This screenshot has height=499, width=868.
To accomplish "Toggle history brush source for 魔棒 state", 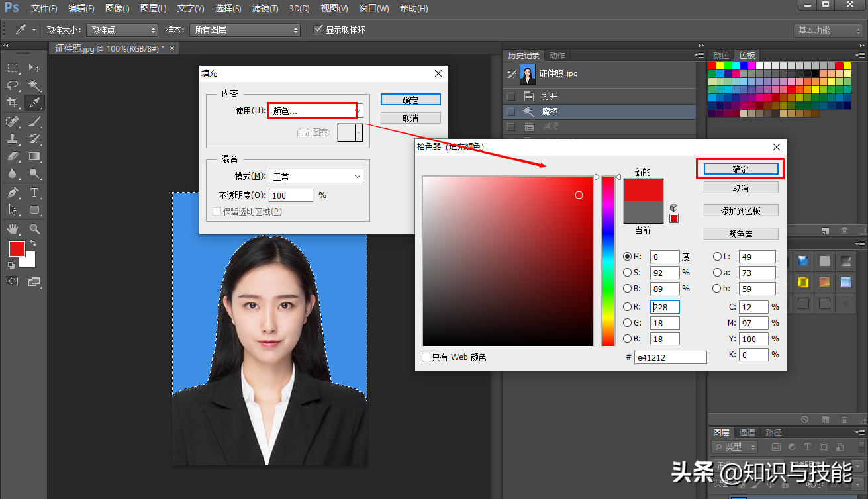I will 510,112.
